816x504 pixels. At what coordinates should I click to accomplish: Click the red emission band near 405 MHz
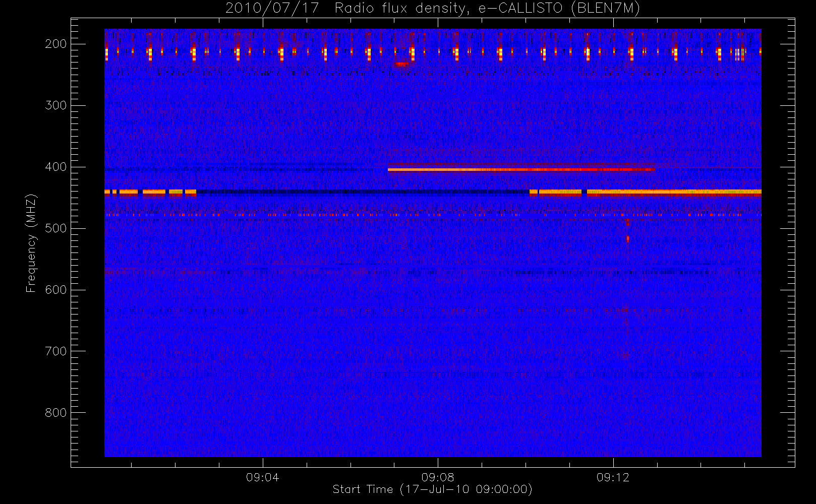point(521,169)
